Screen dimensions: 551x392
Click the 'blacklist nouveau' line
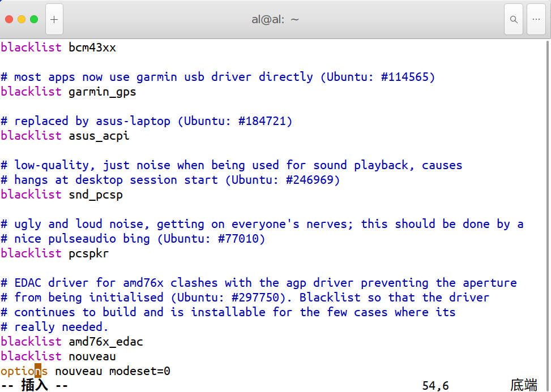coord(58,356)
